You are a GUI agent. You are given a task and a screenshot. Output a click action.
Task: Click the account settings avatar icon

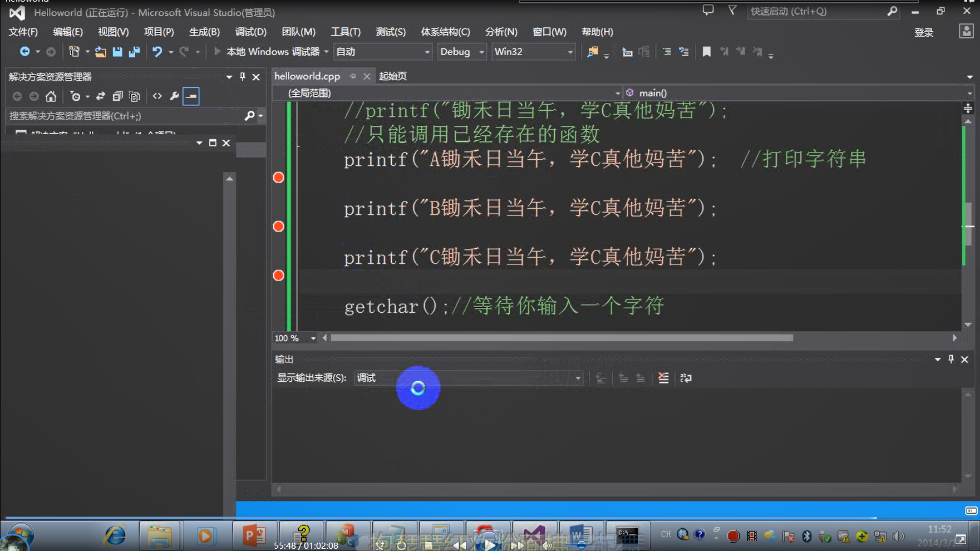pos(967,32)
